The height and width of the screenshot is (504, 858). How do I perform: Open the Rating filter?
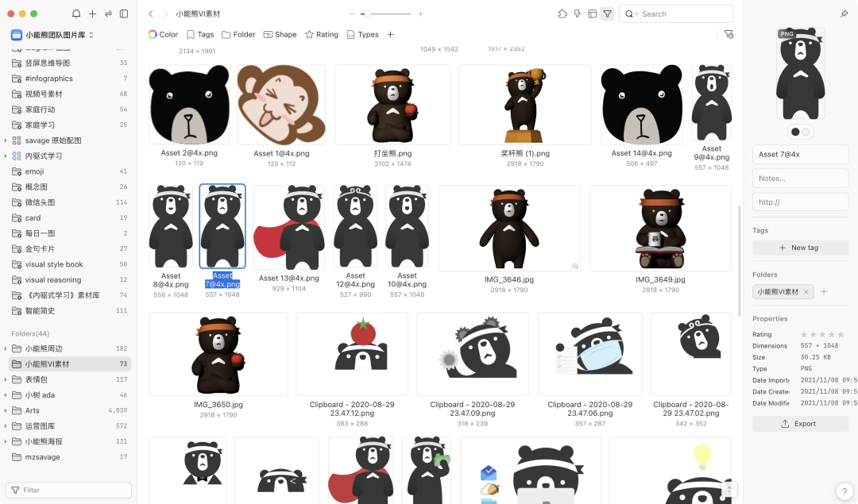(322, 34)
